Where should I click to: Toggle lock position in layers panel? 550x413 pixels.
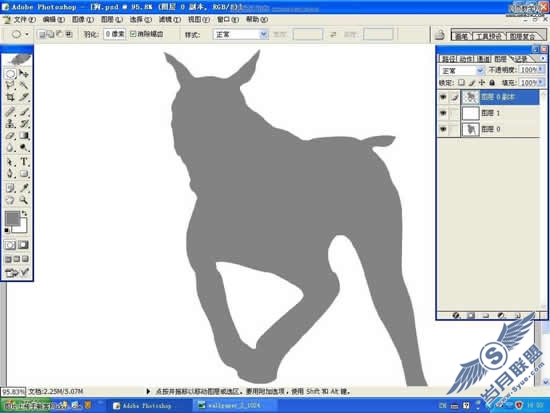(x=482, y=82)
